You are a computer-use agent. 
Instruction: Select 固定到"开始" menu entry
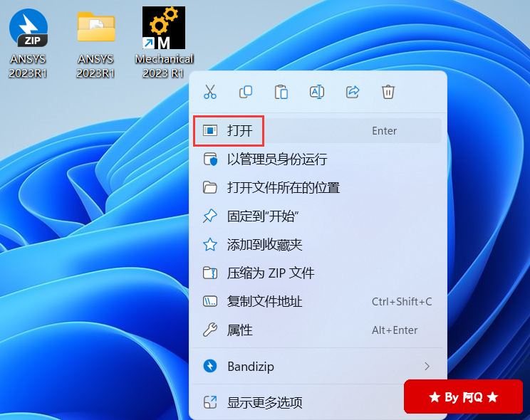coord(317,216)
